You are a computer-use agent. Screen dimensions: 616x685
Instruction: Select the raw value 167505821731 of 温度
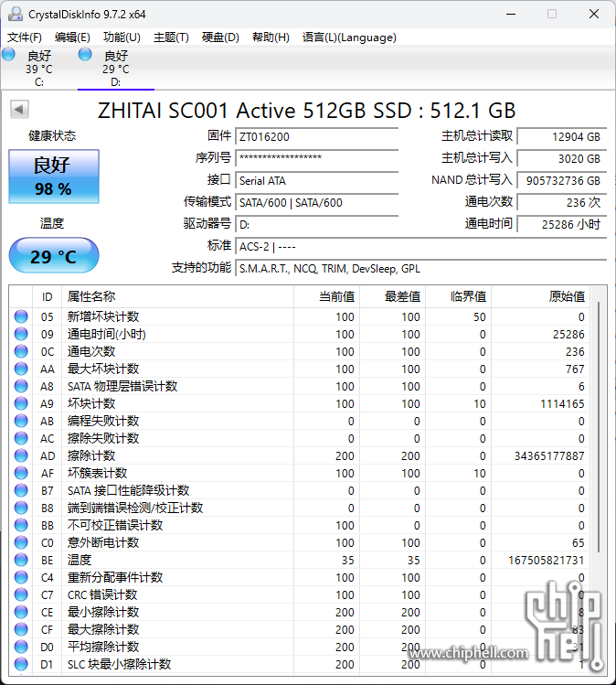pos(547,560)
